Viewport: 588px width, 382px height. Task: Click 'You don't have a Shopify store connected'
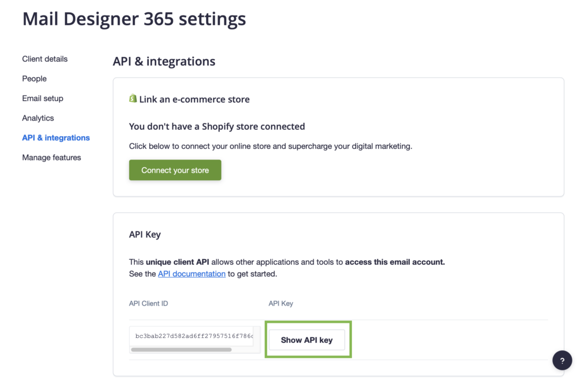click(x=216, y=126)
